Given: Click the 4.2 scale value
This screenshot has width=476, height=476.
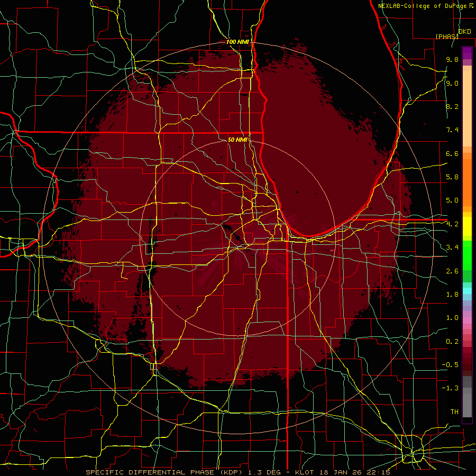Looking at the screenshot, I should (452, 224).
